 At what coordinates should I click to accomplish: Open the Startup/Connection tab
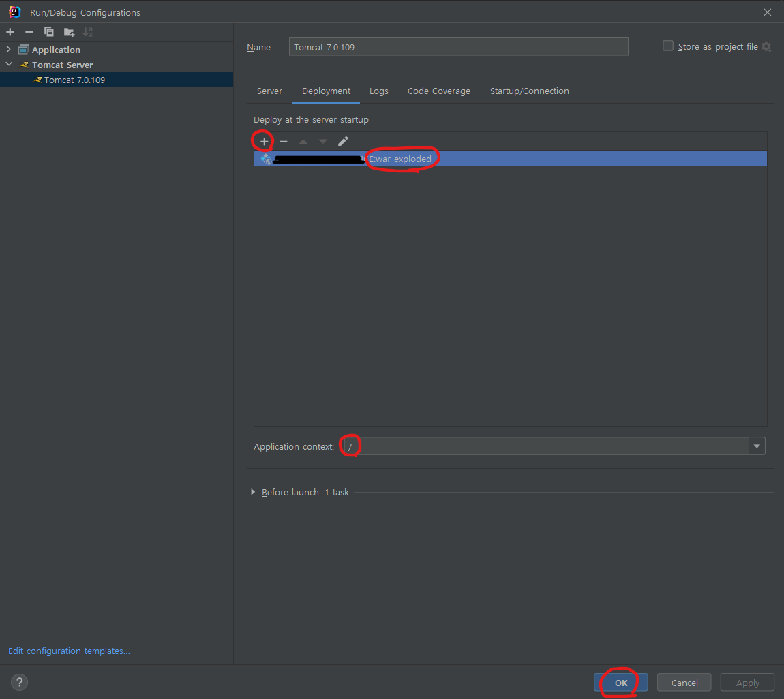tap(530, 91)
